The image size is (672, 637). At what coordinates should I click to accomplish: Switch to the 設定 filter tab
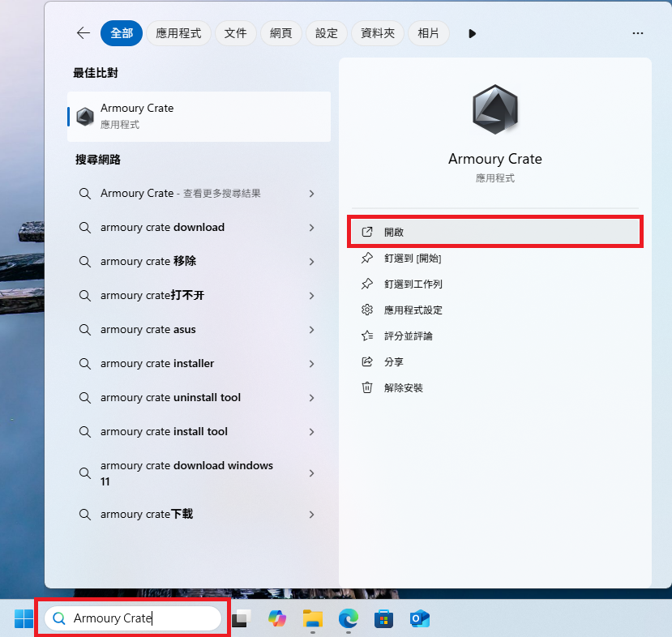(326, 33)
